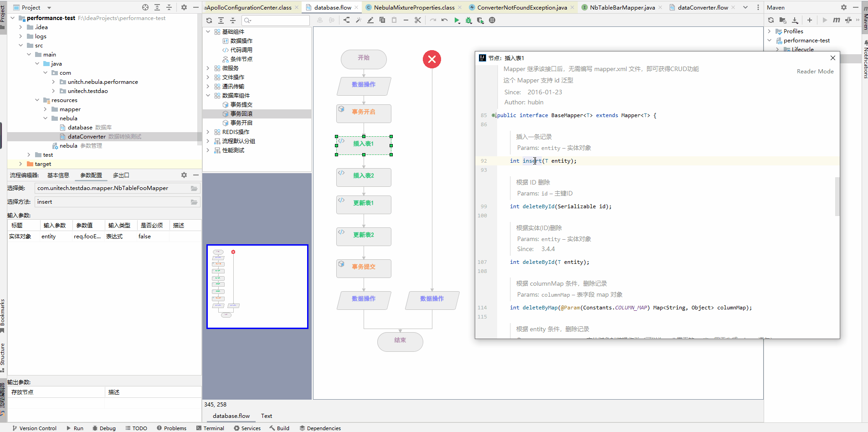Select 多出口 tab

pyautogui.click(x=121, y=175)
